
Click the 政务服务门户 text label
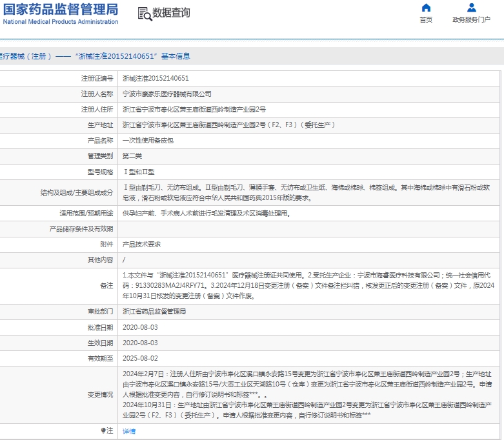(x=472, y=20)
